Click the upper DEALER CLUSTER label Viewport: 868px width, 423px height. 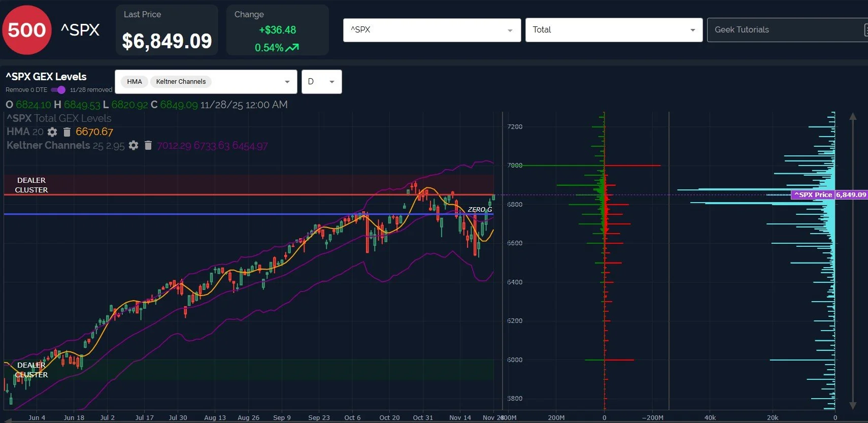(x=31, y=185)
